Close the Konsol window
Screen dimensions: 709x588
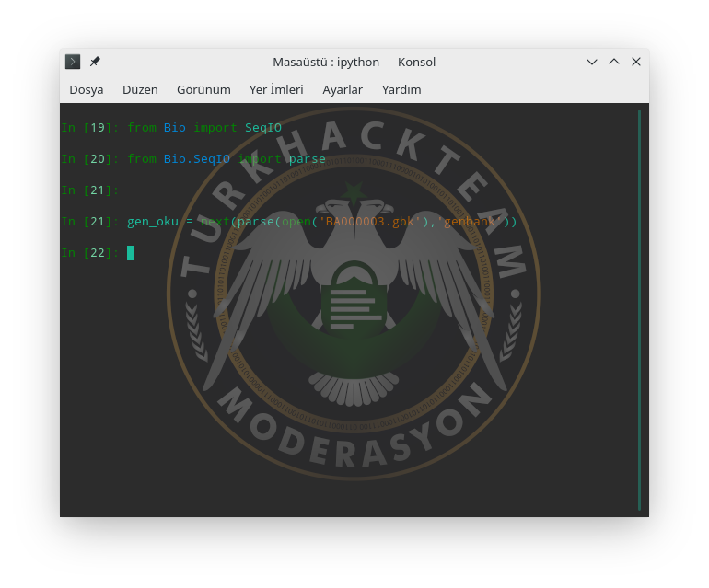pos(636,62)
